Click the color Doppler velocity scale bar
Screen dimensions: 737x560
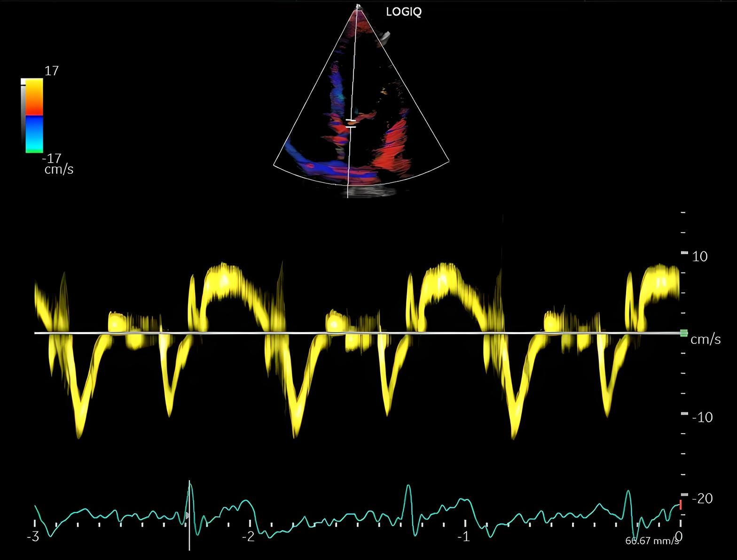point(34,116)
